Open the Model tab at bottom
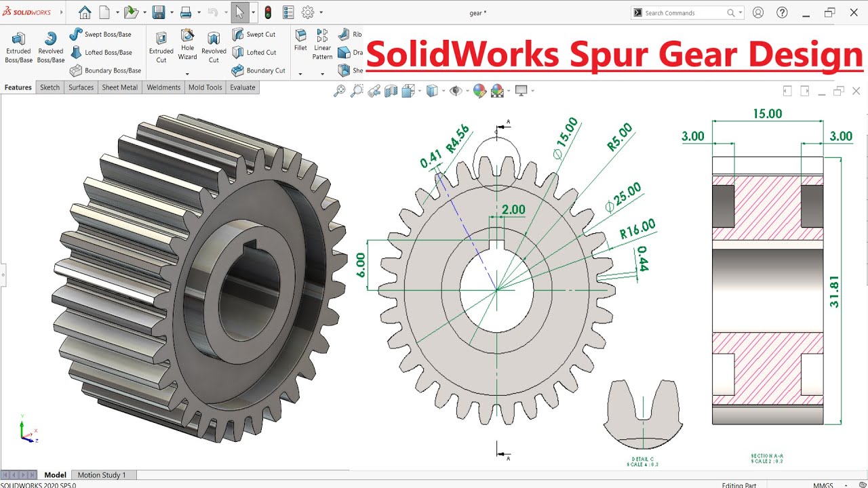868x488 pixels. [56, 475]
